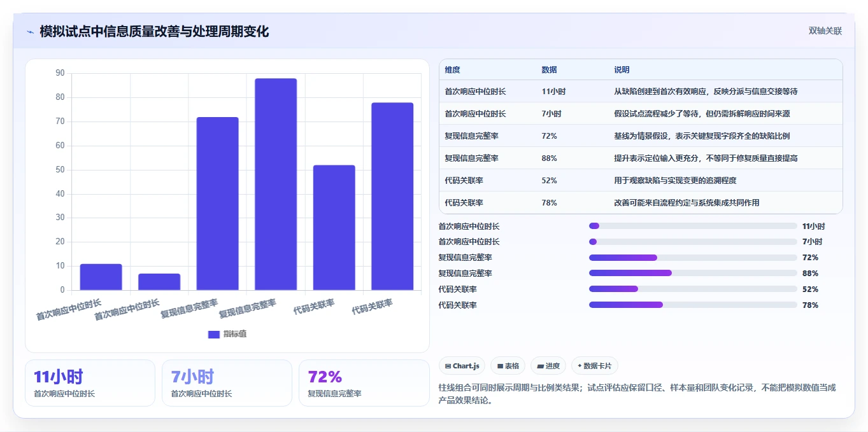Click the 88% table cell
The width and height of the screenshot is (868, 432).
click(x=550, y=158)
